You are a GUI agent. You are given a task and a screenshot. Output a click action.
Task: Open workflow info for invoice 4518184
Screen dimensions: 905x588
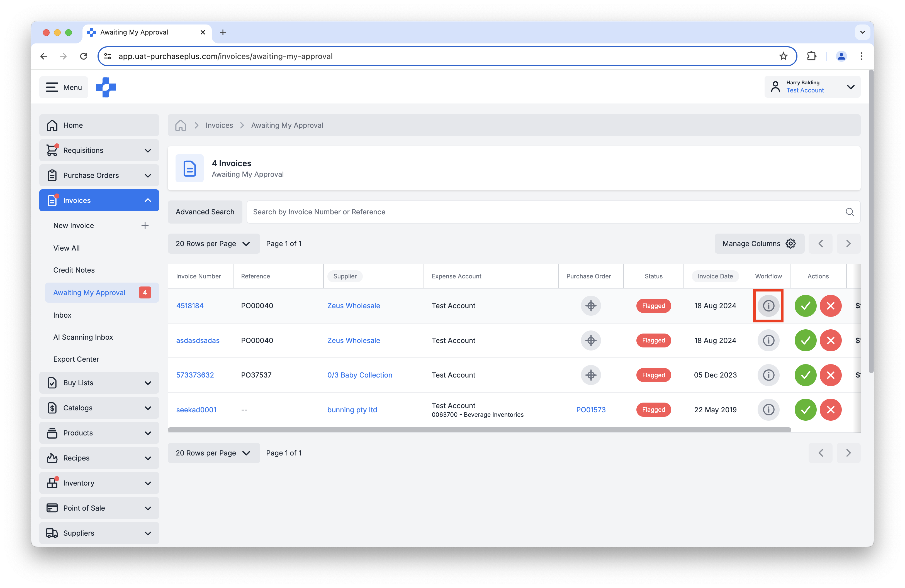coord(768,305)
